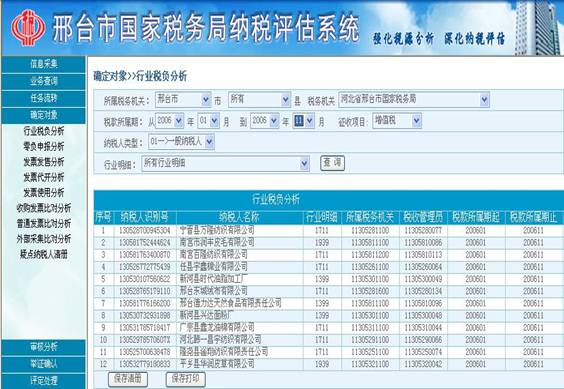
Task: Click the 保存清册 button
Action: coord(128,379)
